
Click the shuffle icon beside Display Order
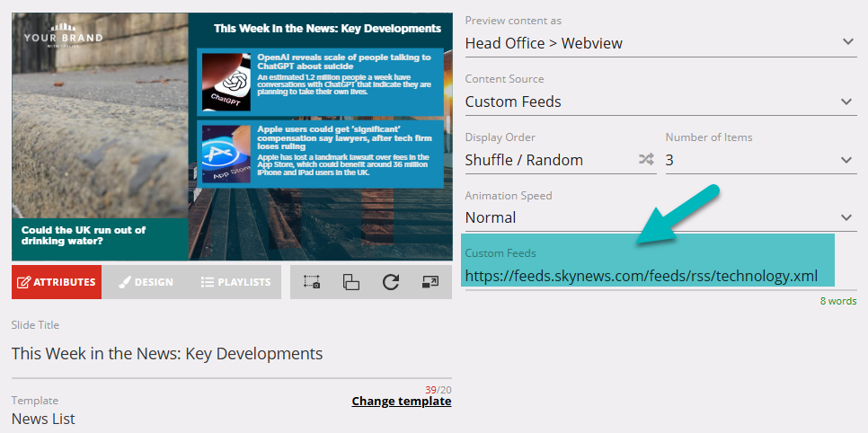pos(646,160)
